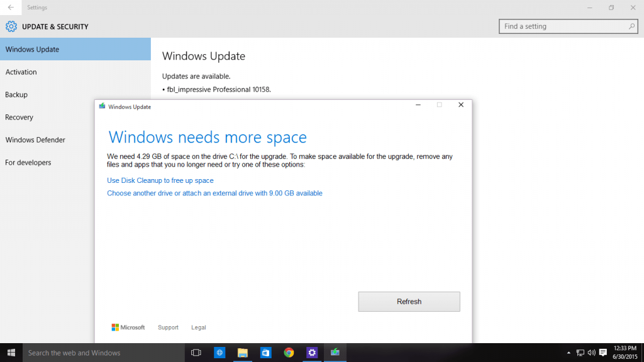Click the Search the web and Windows box

click(104, 353)
